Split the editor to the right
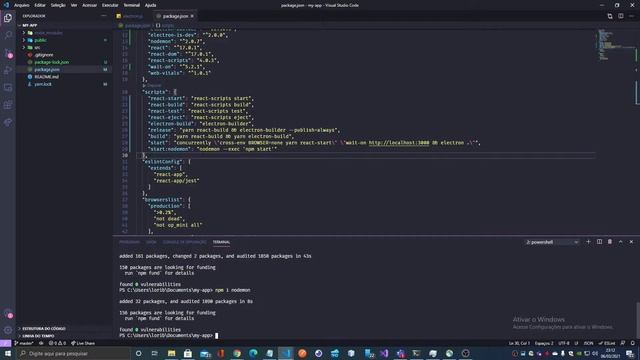This screenshot has width=640, height=360. click(620, 16)
